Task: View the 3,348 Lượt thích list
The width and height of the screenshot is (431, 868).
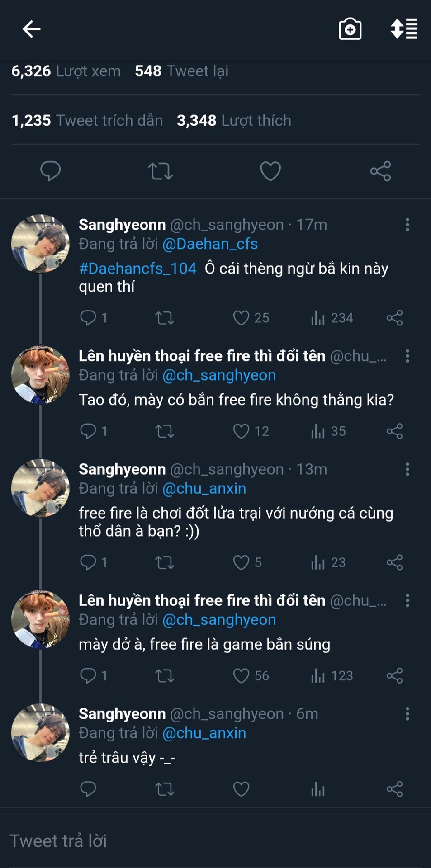Action: pos(234,121)
